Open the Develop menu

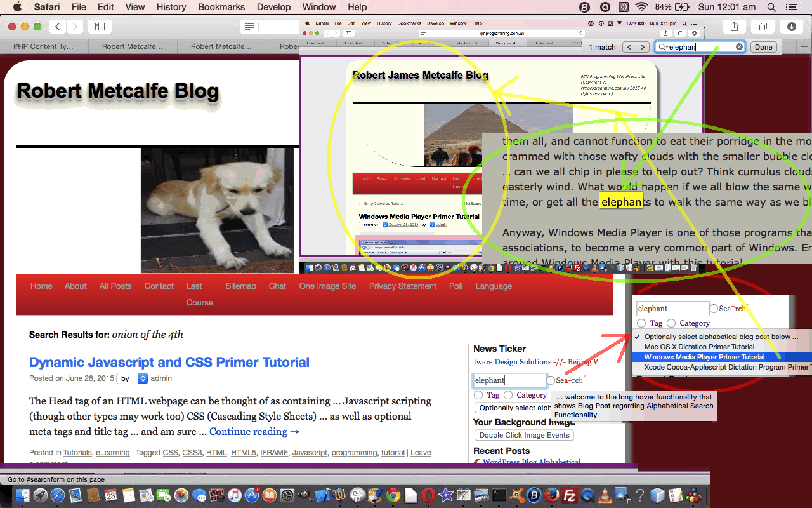pos(274,7)
